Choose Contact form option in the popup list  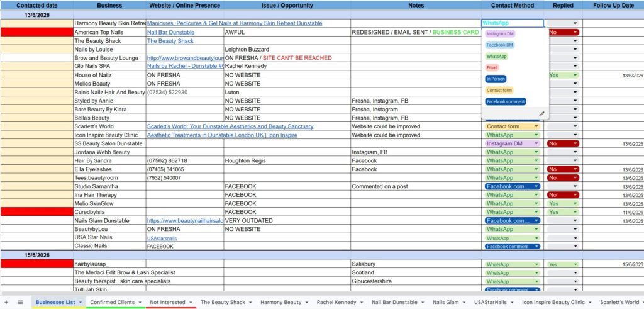[x=499, y=90]
